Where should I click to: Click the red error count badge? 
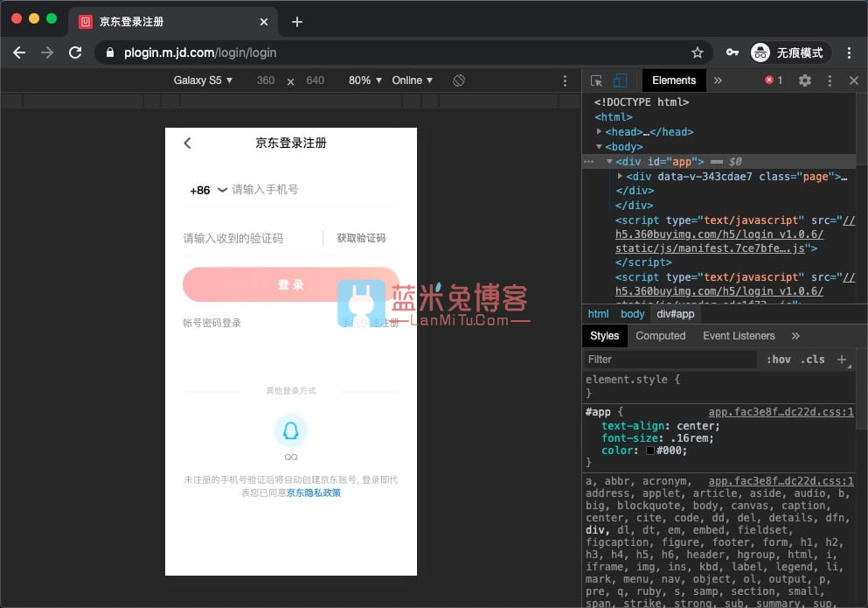click(x=774, y=80)
